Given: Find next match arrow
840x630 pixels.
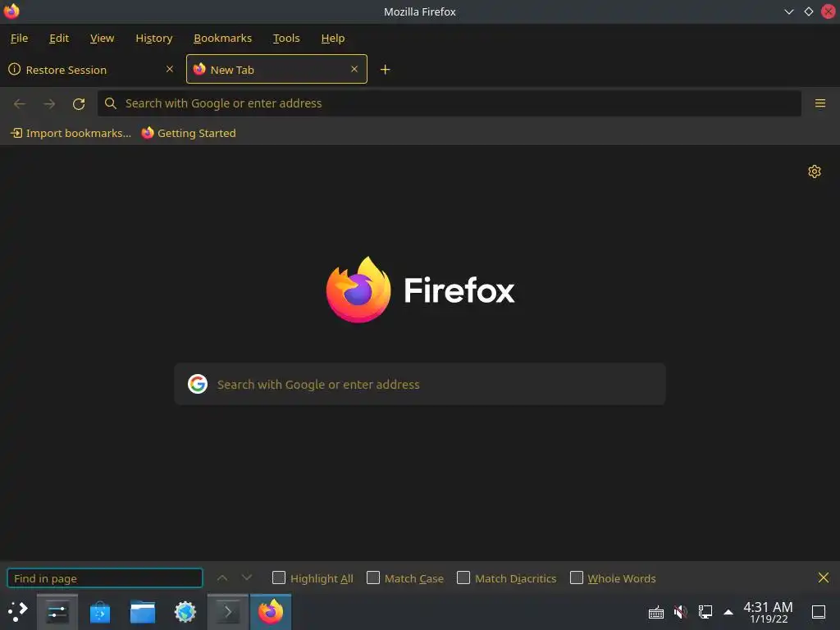Looking at the screenshot, I should tap(246, 578).
